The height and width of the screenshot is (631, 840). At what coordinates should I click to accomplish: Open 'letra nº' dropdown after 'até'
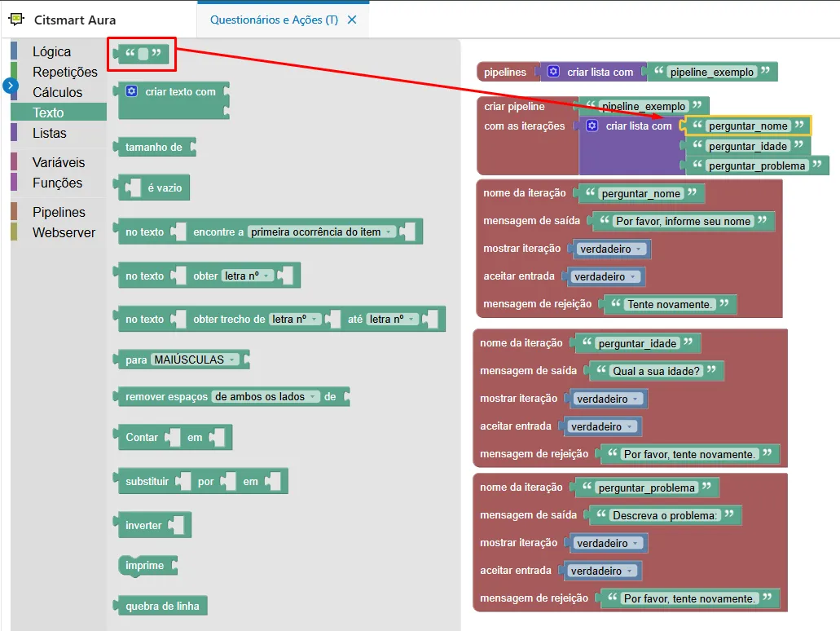click(392, 319)
